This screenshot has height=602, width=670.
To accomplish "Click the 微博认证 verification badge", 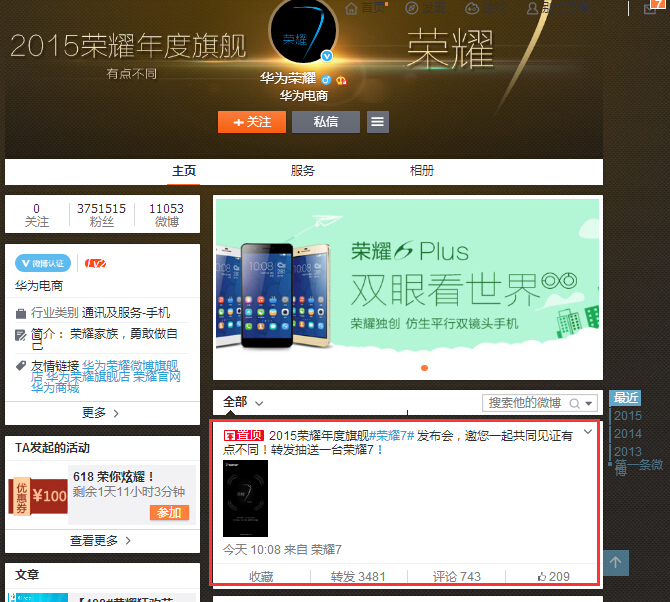I will click(x=43, y=263).
